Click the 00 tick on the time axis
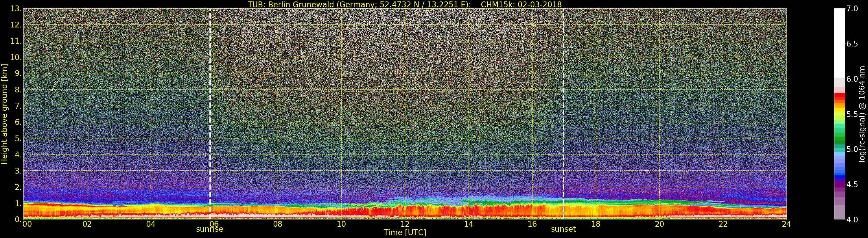 (x=27, y=224)
